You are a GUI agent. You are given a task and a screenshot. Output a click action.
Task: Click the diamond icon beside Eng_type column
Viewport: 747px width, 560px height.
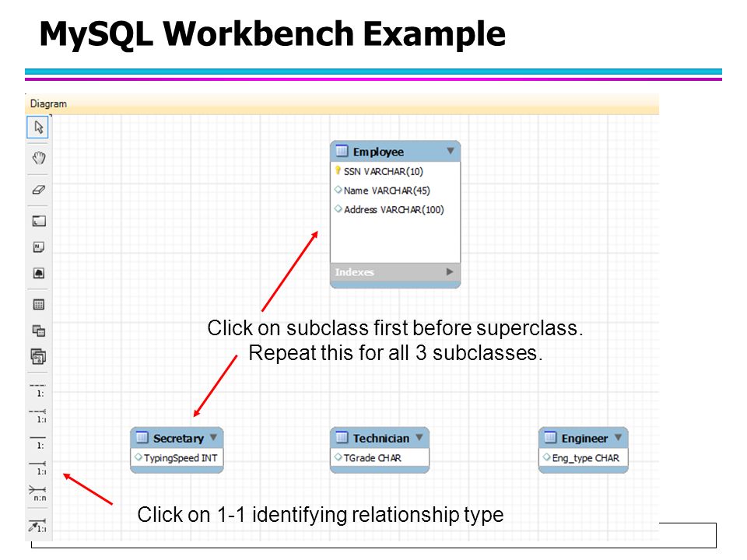pyautogui.click(x=546, y=457)
